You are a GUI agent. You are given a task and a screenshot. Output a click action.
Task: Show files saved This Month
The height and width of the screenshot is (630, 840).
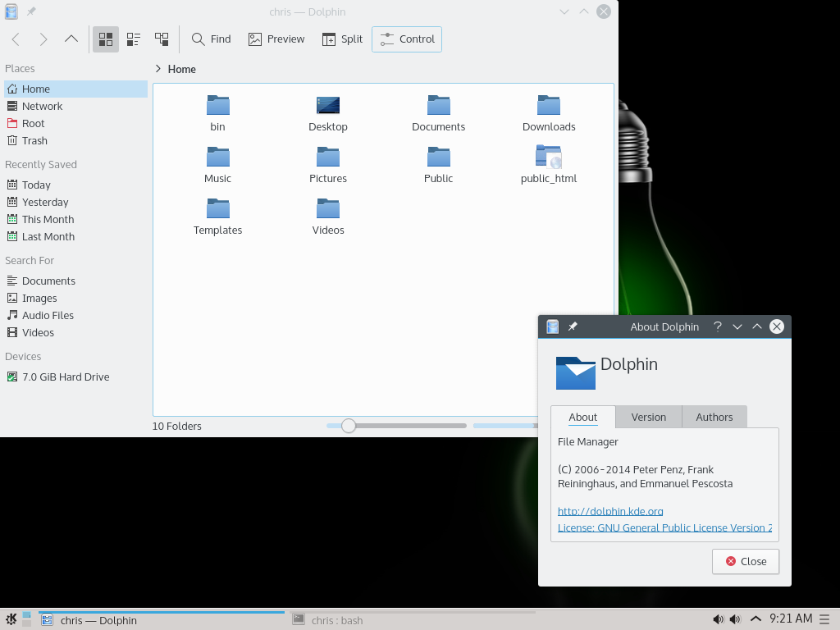tap(75, 219)
